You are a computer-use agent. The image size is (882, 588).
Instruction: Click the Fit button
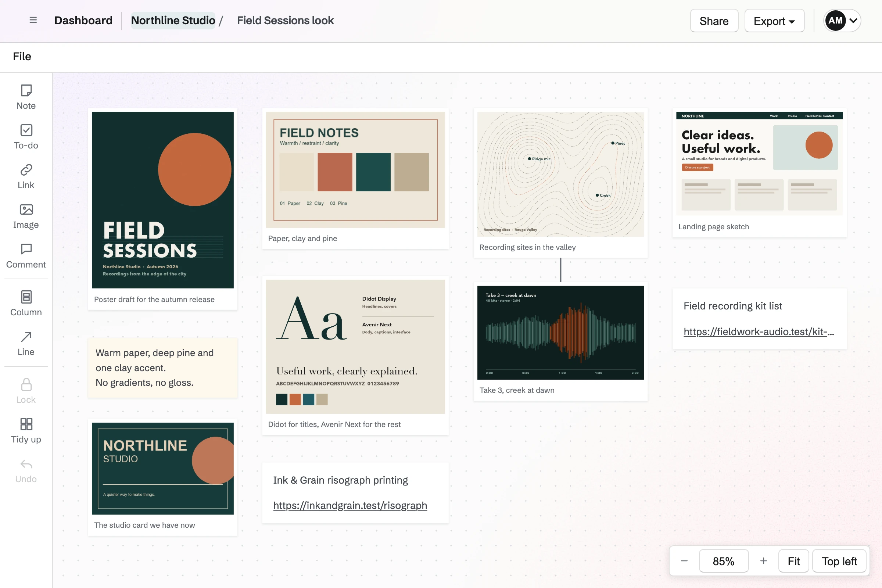coord(793,561)
